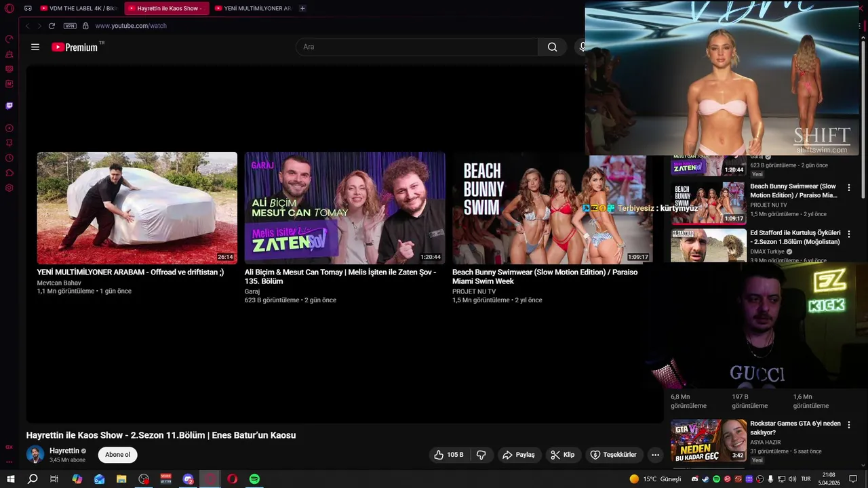
Task: Like the video (105 B thumbs up)
Action: [x=448, y=455]
